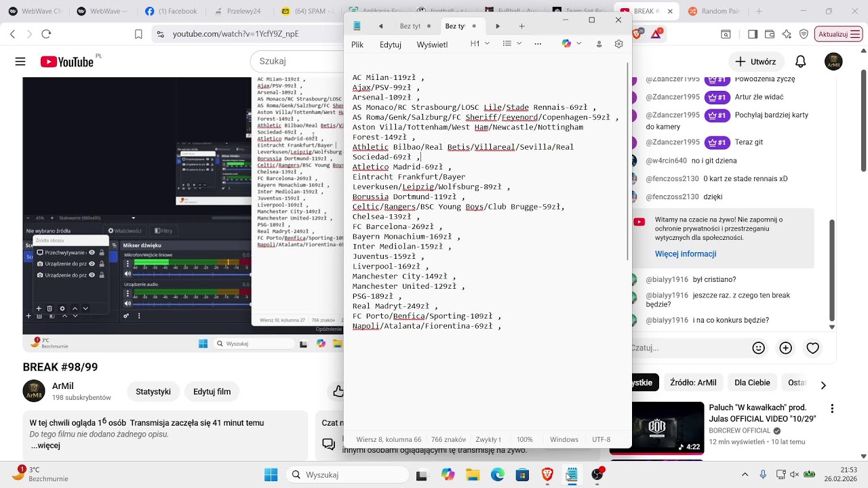Open Notepad more options ellipsis
Screen dimensions: 868x488
(x=538, y=44)
